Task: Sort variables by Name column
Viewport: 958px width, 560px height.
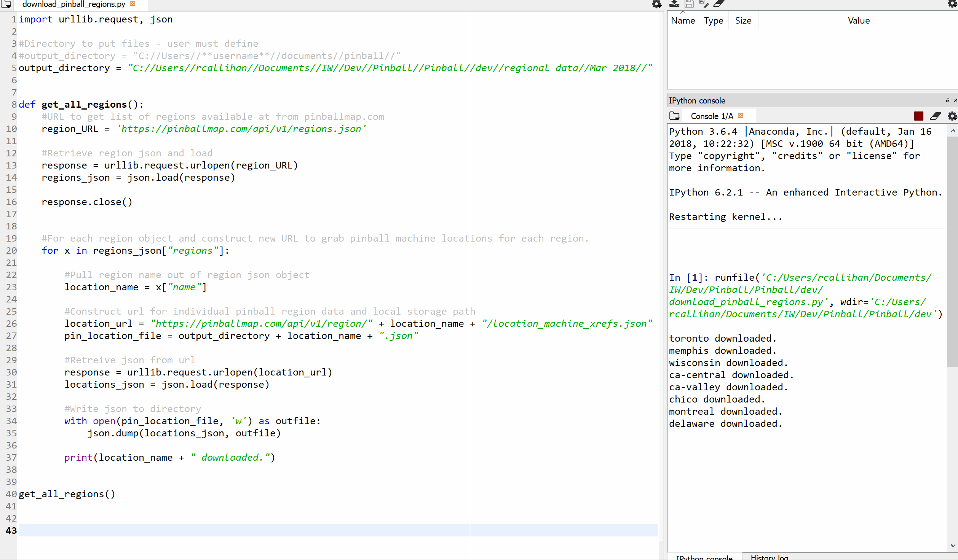Action: [683, 20]
